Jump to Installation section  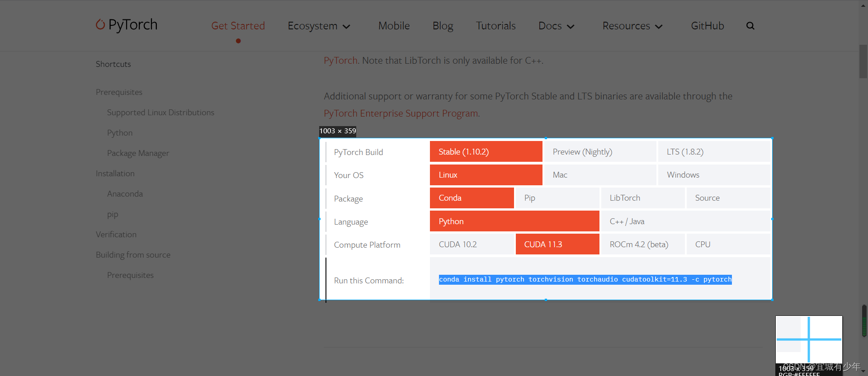[115, 174]
